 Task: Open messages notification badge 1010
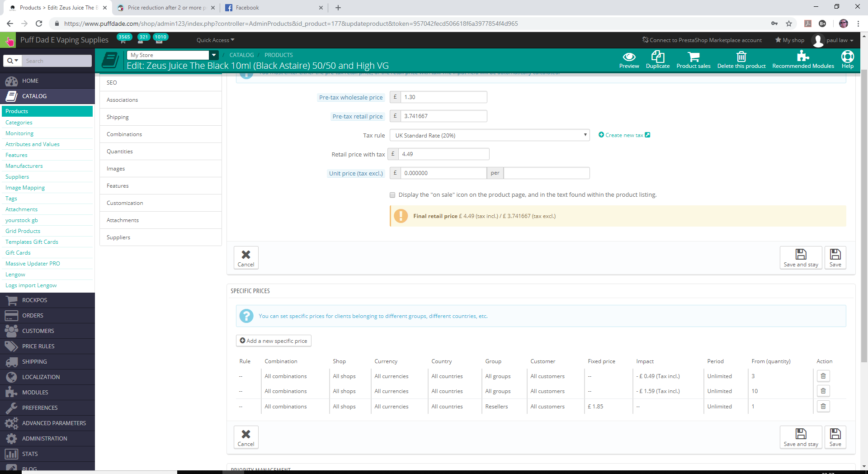160,37
